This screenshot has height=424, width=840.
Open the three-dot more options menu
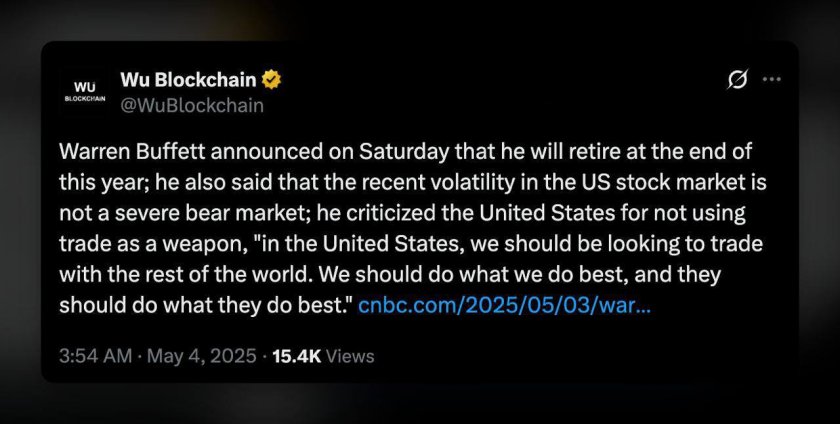(771, 79)
